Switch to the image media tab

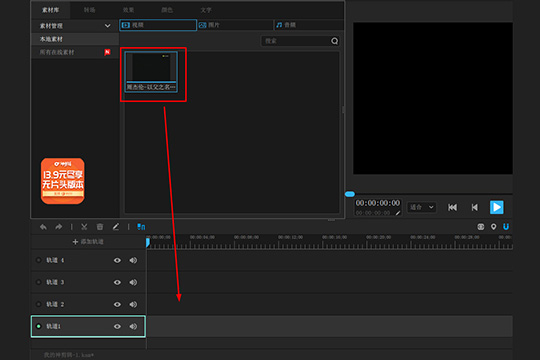235,25
